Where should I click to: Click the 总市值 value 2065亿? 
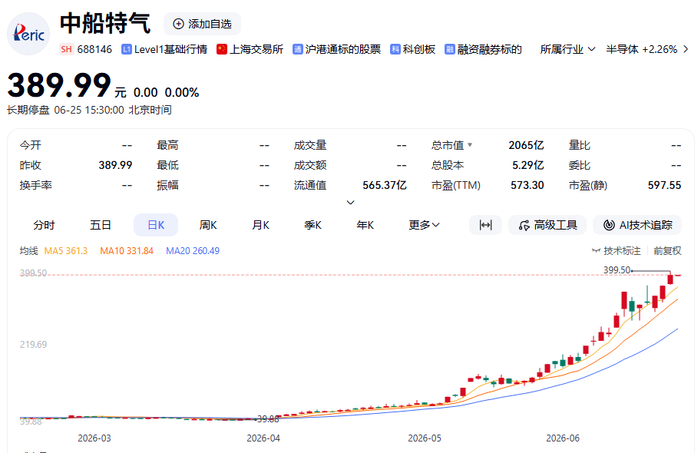click(526, 145)
